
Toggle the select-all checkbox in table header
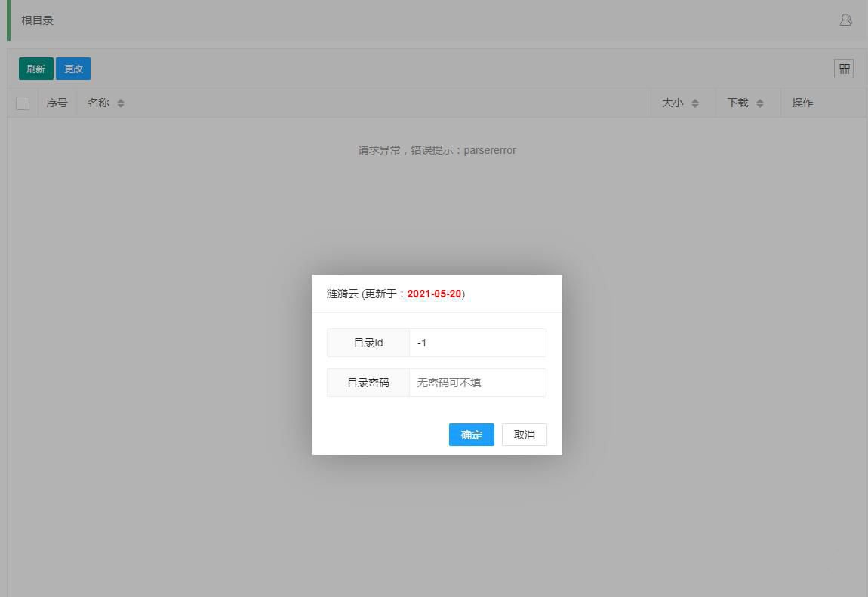[x=23, y=103]
